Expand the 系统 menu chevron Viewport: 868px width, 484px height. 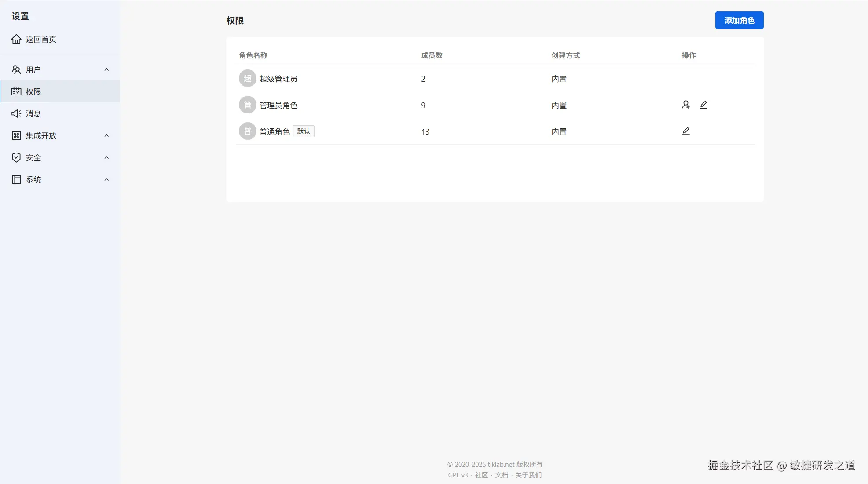pos(106,179)
